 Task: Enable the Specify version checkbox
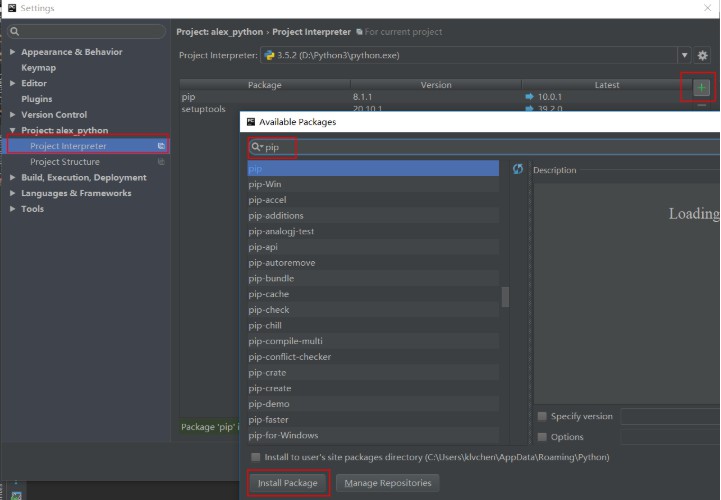[x=542, y=416]
